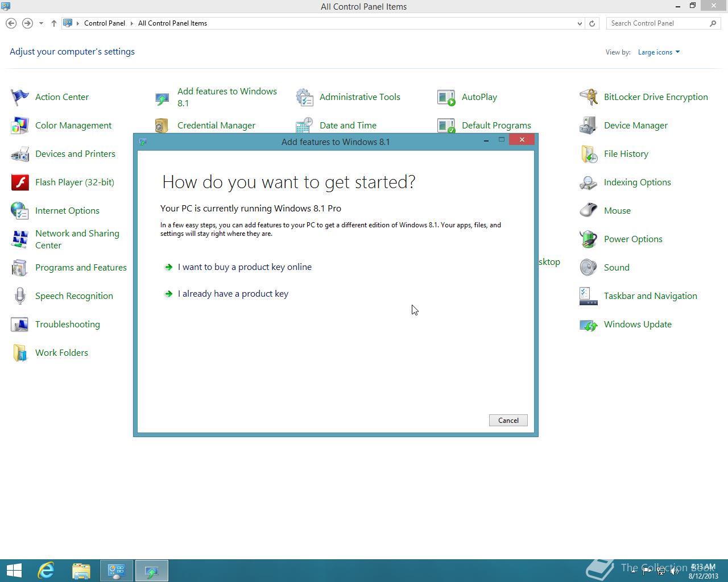The height and width of the screenshot is (582, 728).
Task: Click the Speech Recognition microphone icon
Action: point(20,296)
